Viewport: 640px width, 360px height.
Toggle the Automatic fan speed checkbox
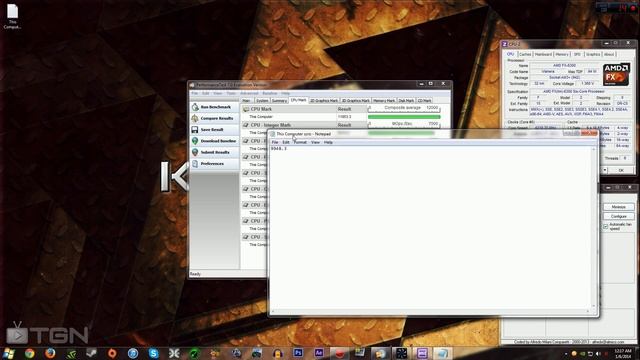pyautogui.click(x=606, y=227)
